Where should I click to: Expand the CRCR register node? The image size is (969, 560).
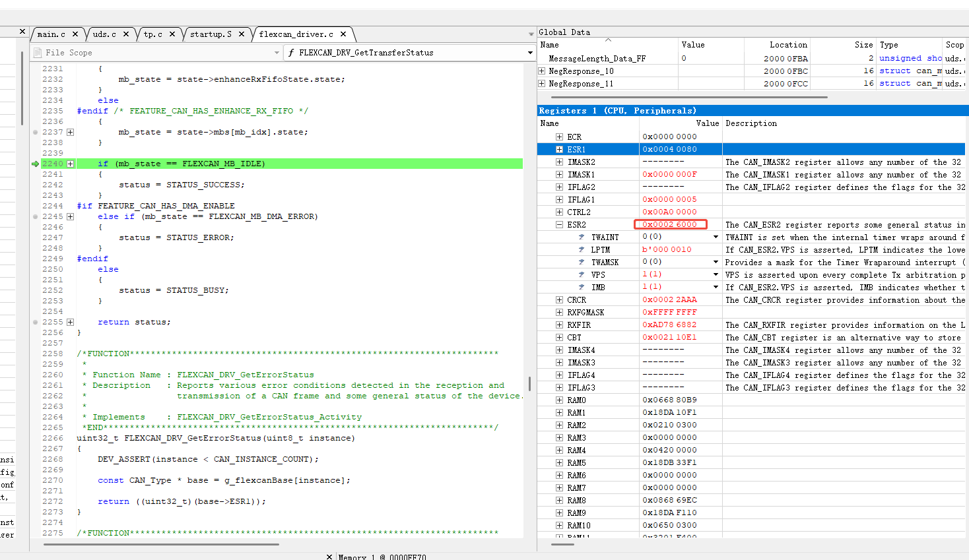(559, 300)
